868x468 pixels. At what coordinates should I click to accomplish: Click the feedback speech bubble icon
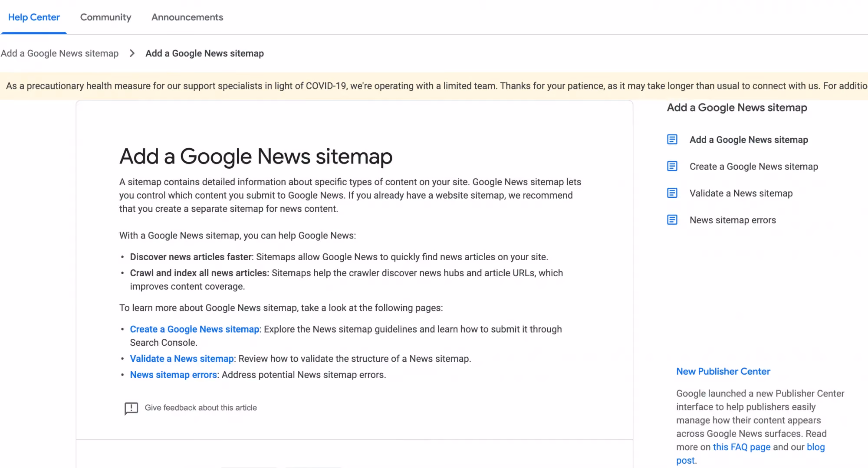[131, 408]
